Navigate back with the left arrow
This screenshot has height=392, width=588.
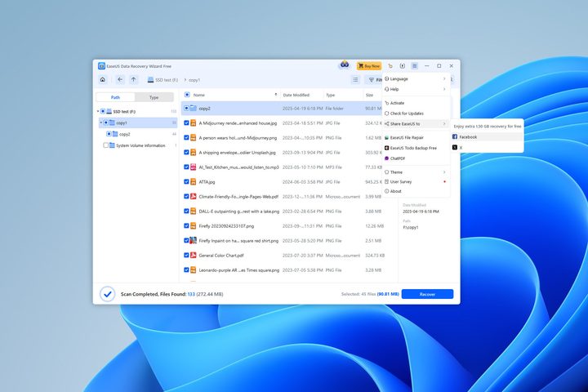click(x=119, y=79)
